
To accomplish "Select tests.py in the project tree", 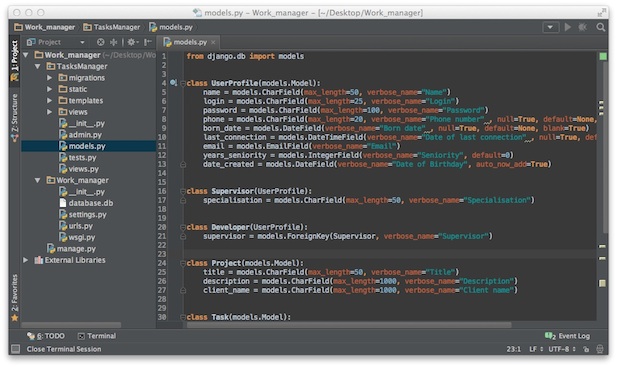I will pos(78,158).
